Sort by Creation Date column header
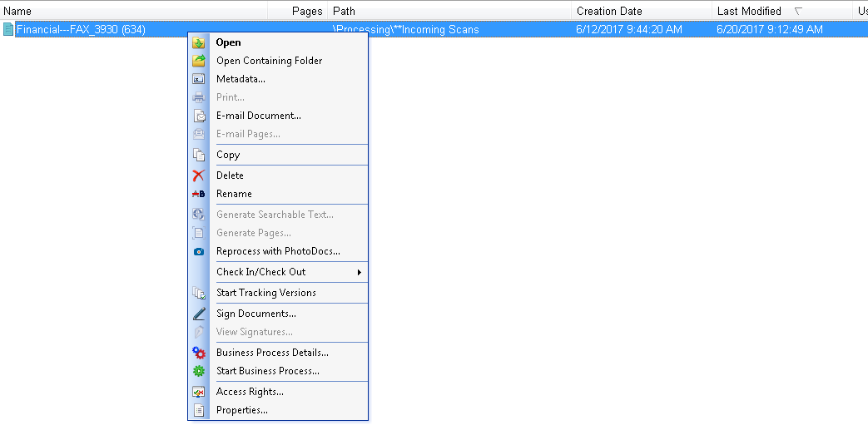 point(642,11)
